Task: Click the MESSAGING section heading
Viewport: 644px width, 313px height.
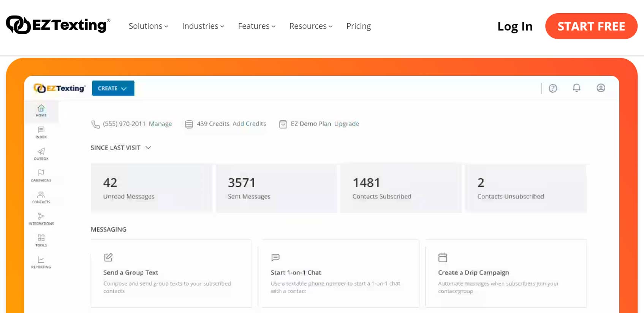Action: click(109, 229)
